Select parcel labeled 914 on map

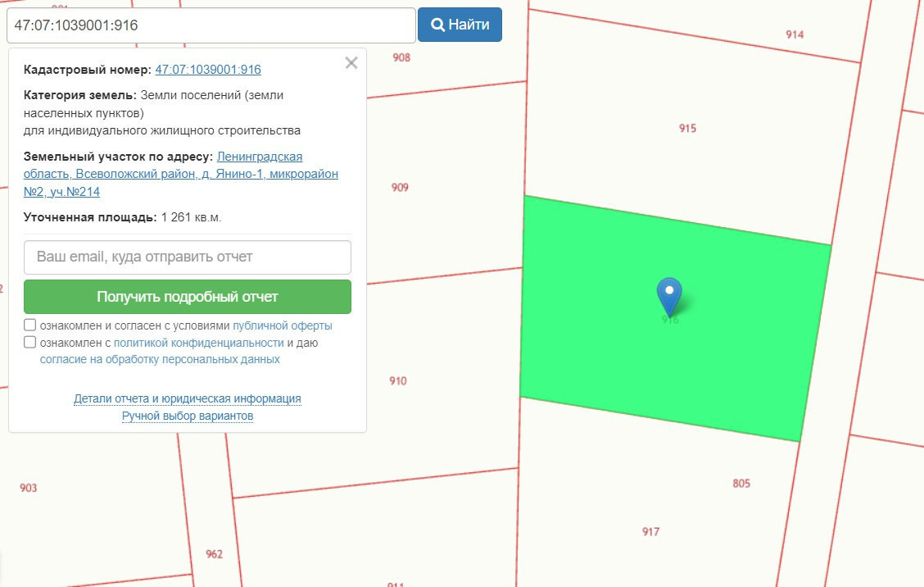(795, 34)
